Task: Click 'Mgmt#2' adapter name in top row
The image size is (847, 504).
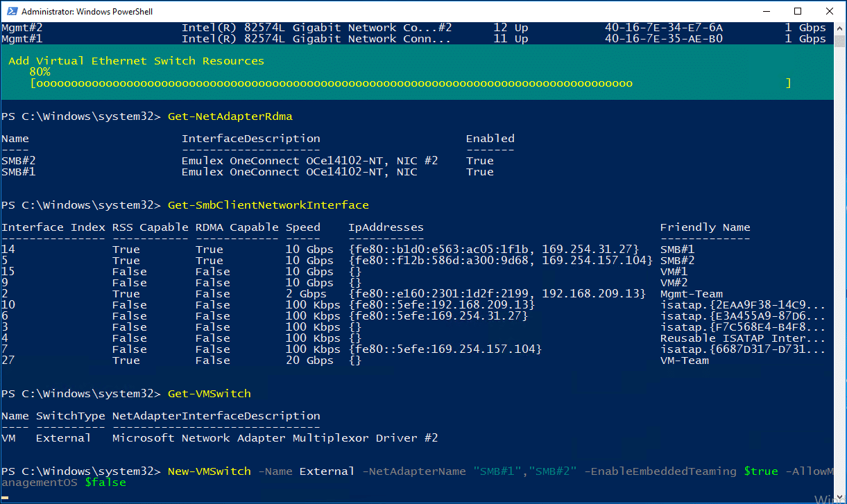Action: (22, 28)
